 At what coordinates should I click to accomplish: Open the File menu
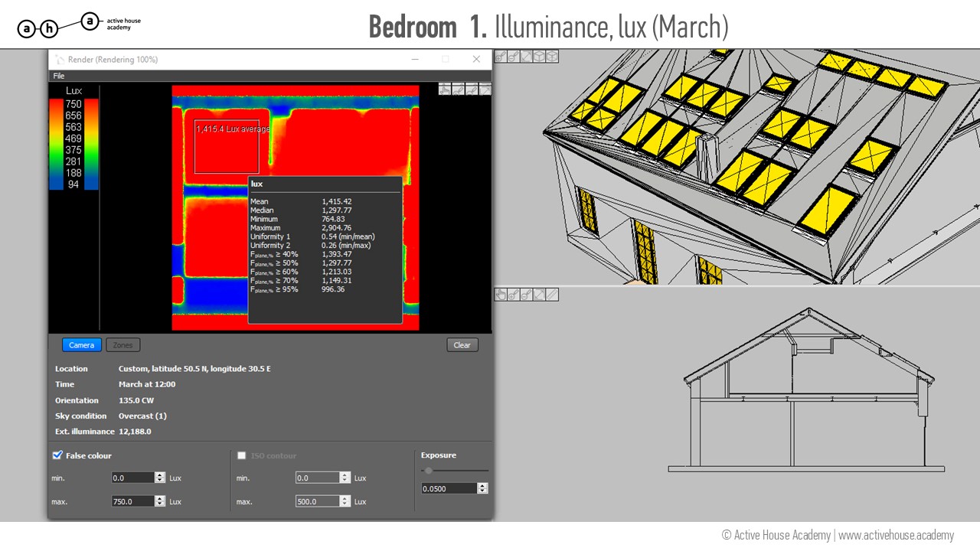59,76
